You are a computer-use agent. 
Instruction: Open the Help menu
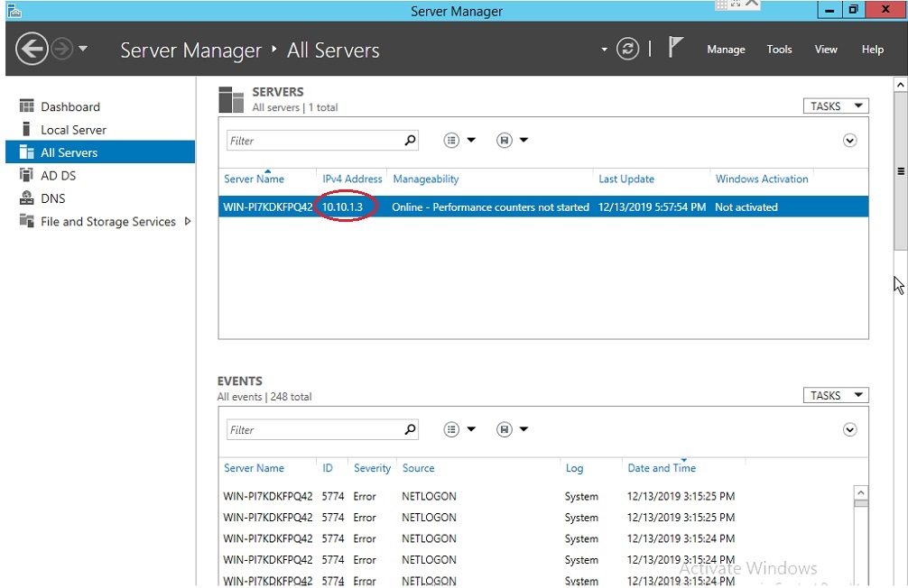872,50
